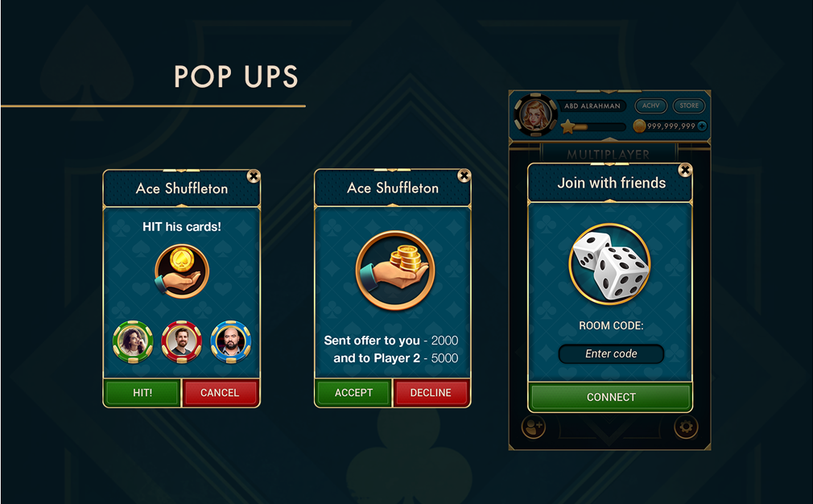Screen dimensions: 813x504
Task: Click the blue plus add-coins icon
Action: 702,126
